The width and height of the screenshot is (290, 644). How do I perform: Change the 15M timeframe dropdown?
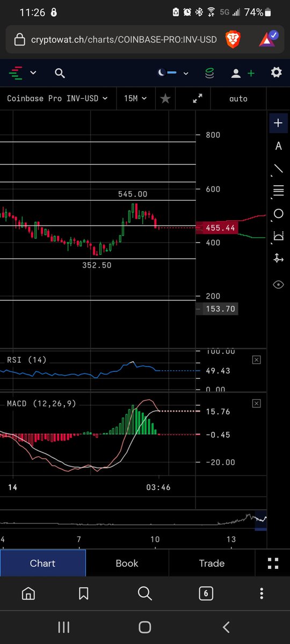134,99
